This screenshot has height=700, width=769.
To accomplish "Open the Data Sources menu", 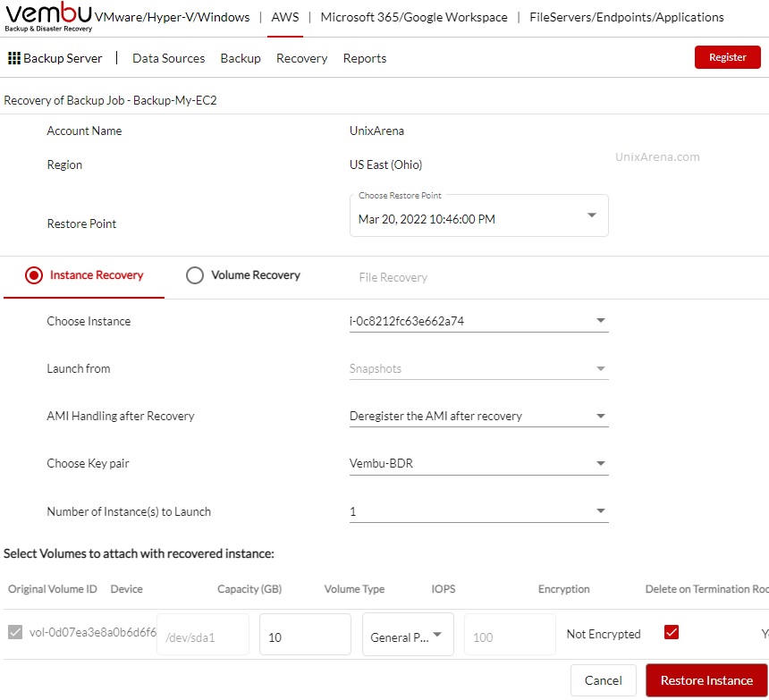I will (168, 58).
